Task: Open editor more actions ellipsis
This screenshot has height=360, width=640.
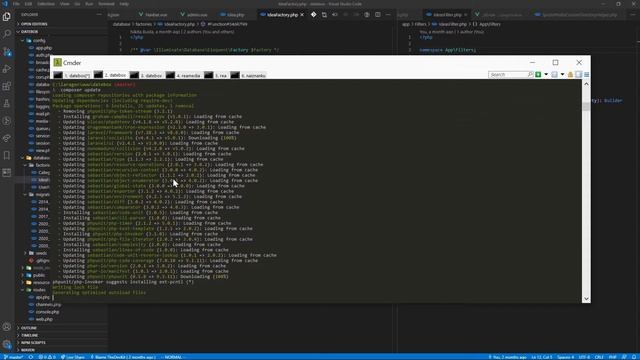Action: (x=388, y=15)
